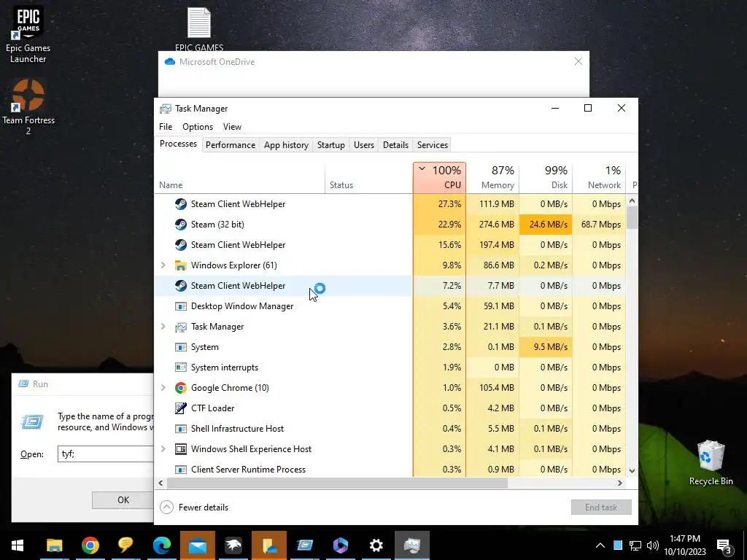This screenshot has width=747, height=560.
Task: Sort by the Name column header
Action: point(239,178)
